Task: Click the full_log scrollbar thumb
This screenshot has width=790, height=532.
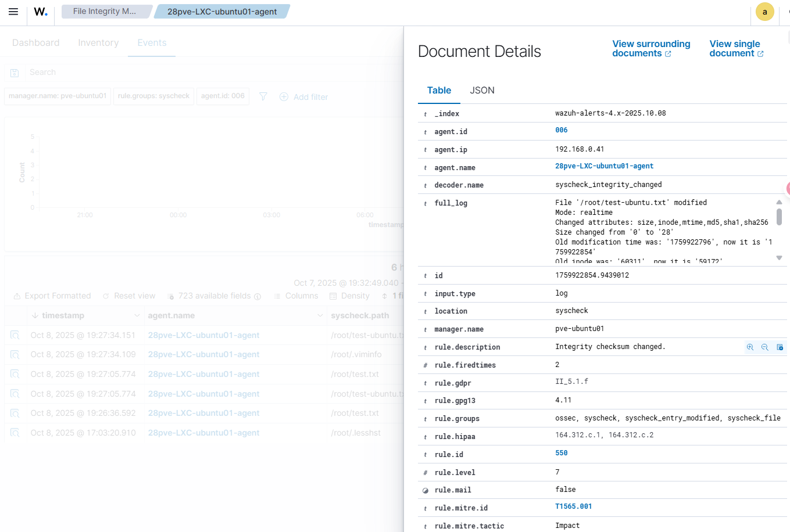Action: (x=779, y=217)
